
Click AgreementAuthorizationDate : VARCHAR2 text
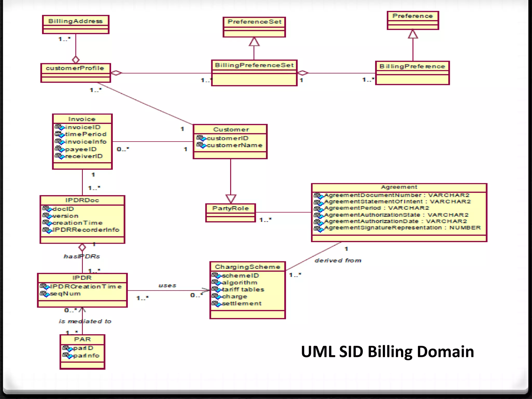pyautogui.click(x=396, y=221)
